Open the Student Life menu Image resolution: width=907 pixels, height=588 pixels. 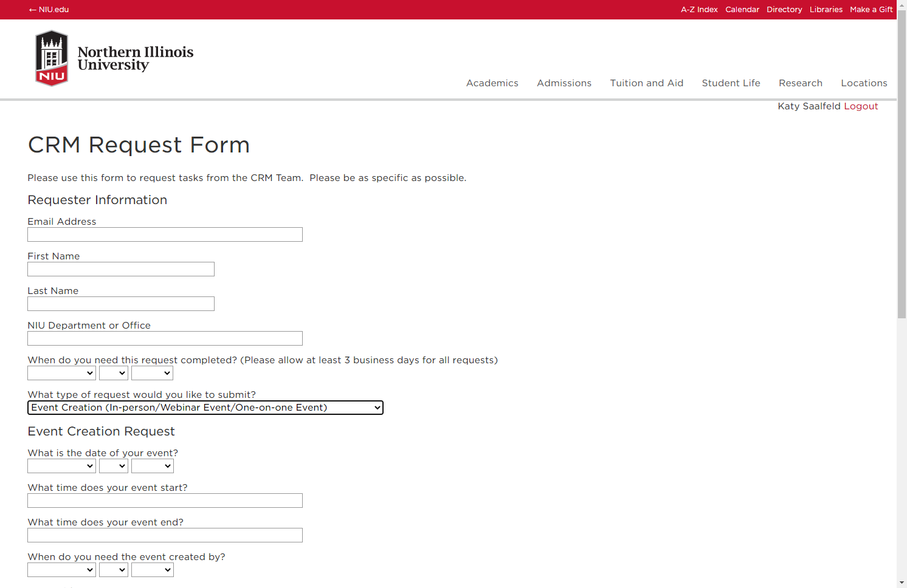731,83
